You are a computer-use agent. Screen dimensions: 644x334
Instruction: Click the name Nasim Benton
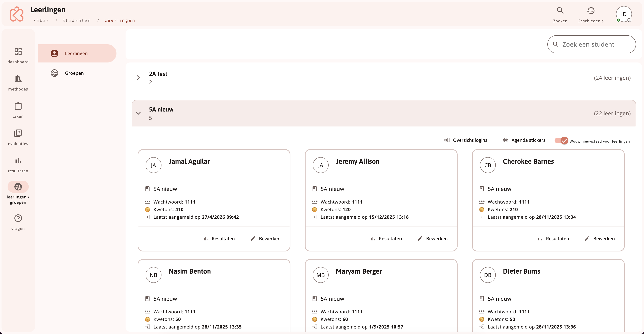click(190, 271)
